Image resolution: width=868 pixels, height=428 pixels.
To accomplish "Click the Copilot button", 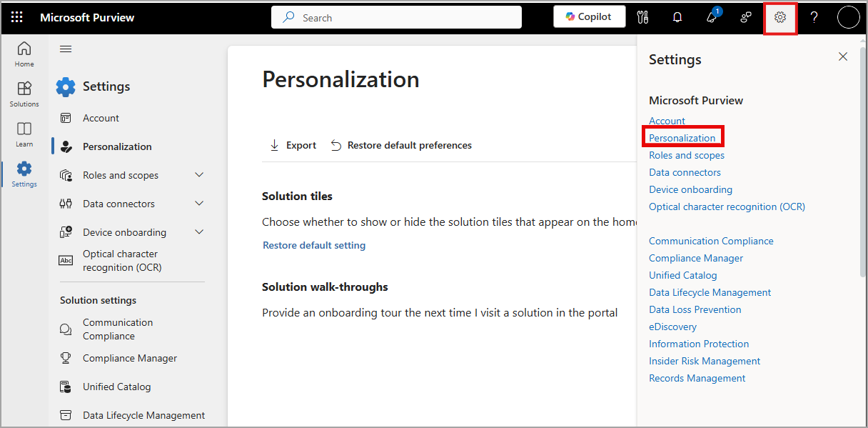I will click(x=589, y=16).
